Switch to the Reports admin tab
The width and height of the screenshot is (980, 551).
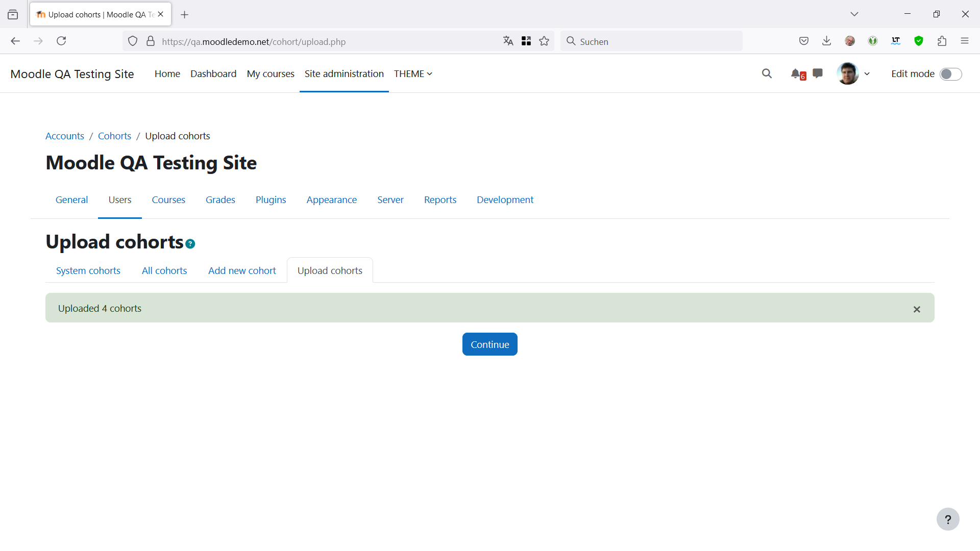[440, 200]
